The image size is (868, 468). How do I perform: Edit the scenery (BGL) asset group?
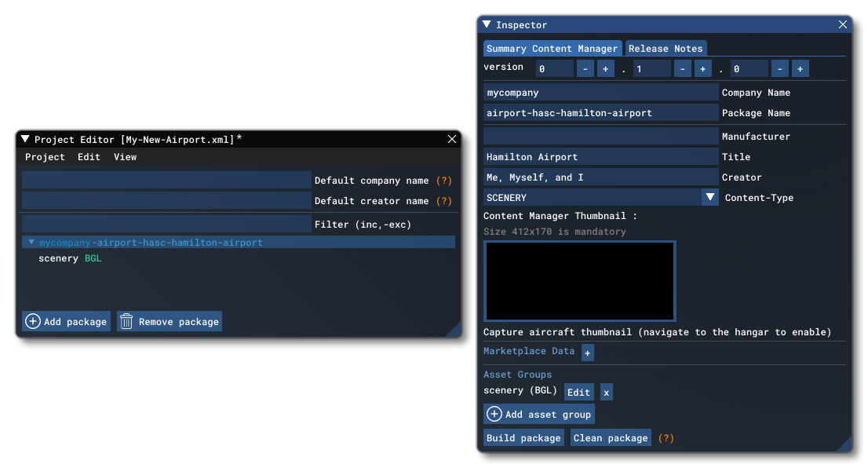pos(579,391)
